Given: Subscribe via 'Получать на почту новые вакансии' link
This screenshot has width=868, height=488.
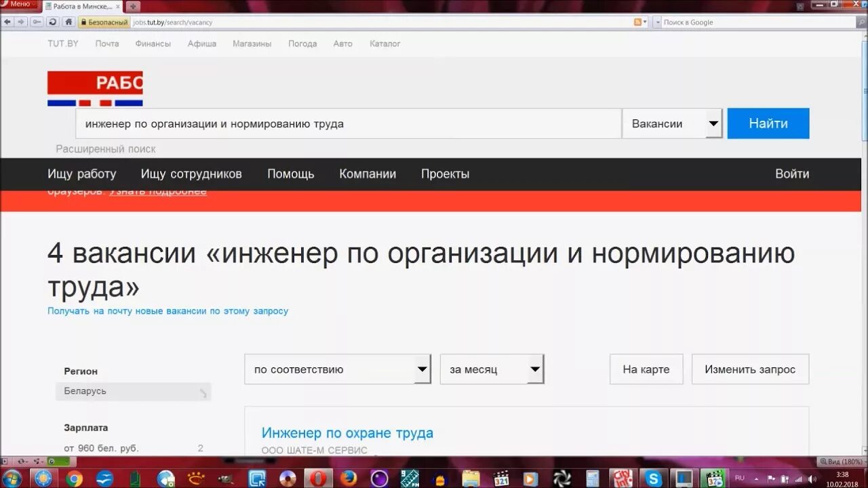Looking at the screenshot, I should click(167, 311).
